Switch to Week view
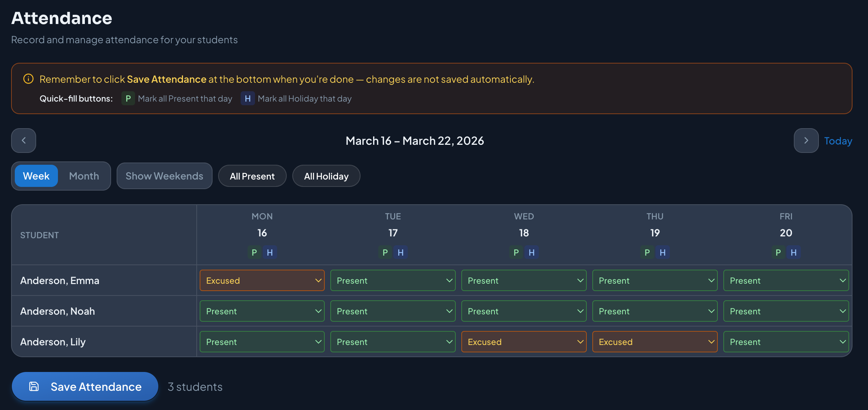This screenshot has width=868, height=410. 36,176
